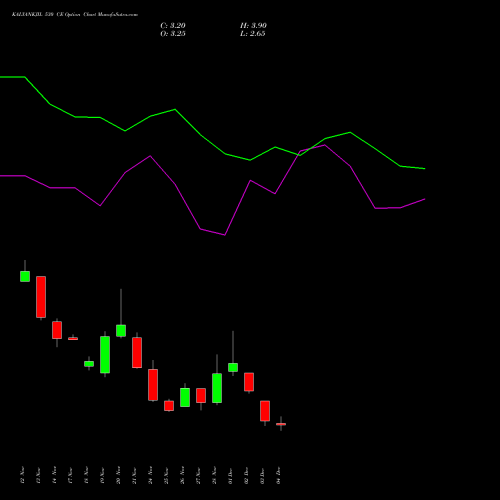The image size is (500, 500).
Task: Click the tall red candle for 13 Nov
Action: [41, 297]
